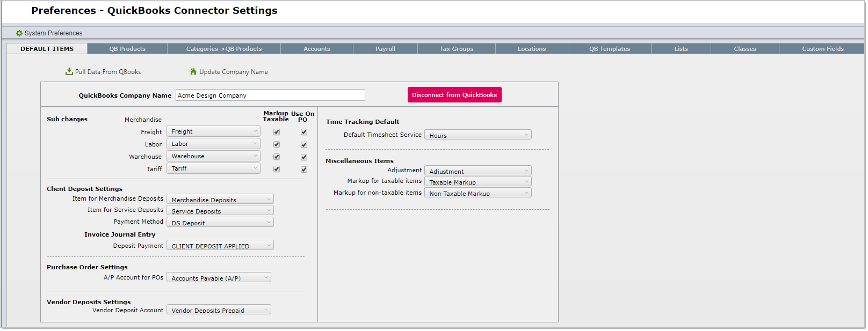Open the System Preferences link
Viewport: 868px width, 331px height.
coord(53,33)
